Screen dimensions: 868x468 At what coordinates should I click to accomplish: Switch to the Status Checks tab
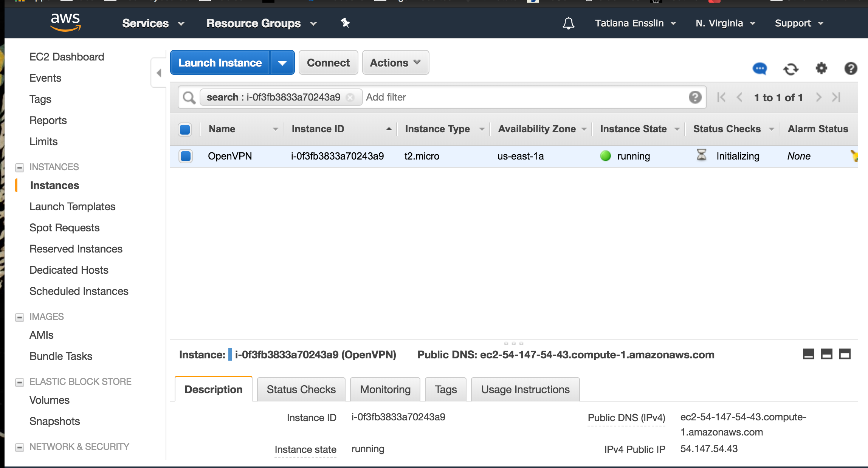coord(301,389)
